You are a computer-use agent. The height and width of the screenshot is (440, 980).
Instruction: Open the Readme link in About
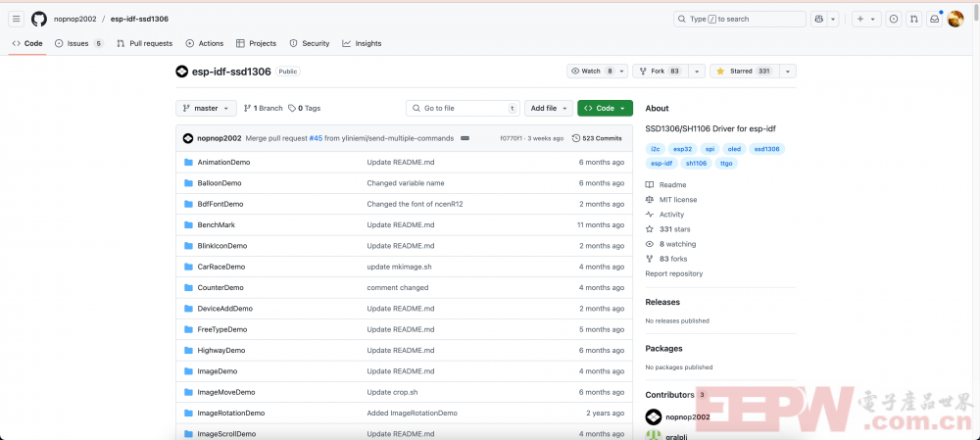(665, 185)
